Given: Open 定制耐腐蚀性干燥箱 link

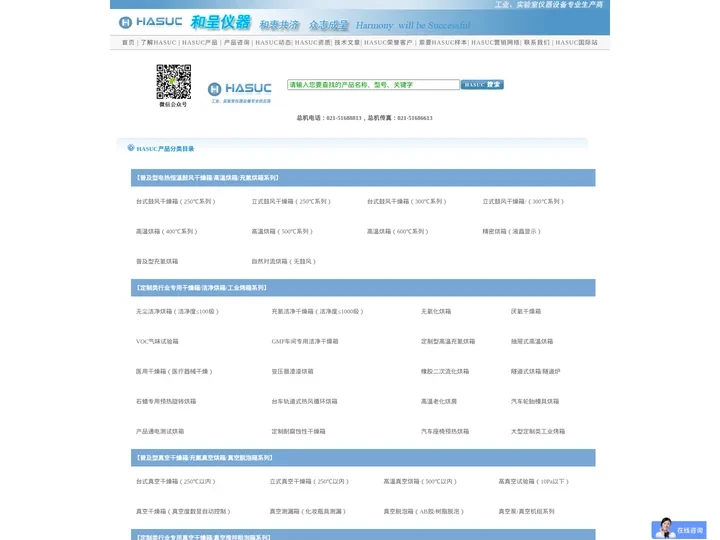Looking at the screenshot, I should (298, 431).
